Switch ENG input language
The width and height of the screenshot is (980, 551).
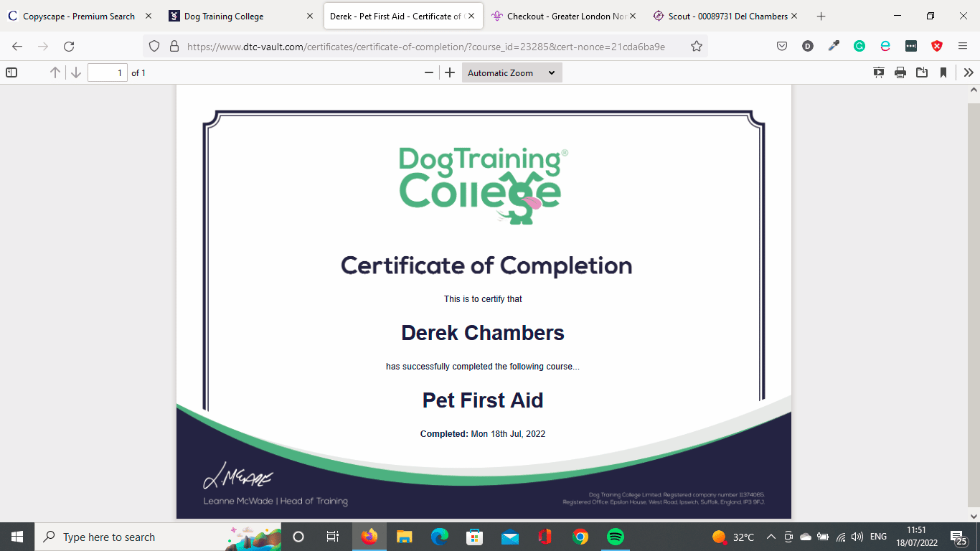click(x=878, y=537)
